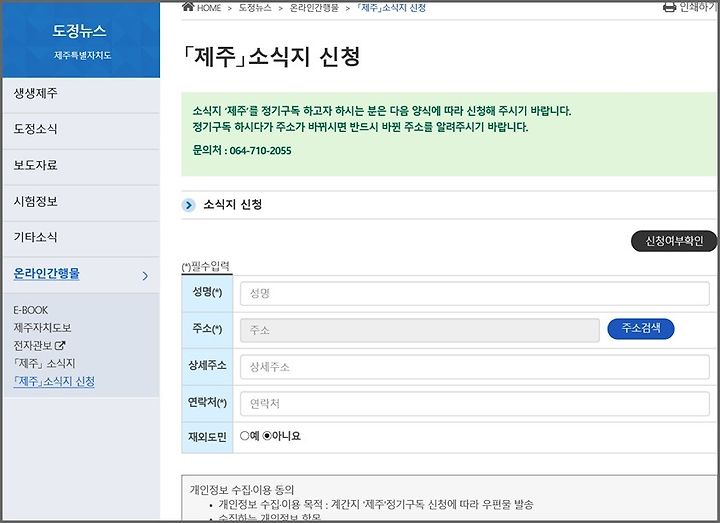Open the 기타소식 sidebar menu
720x523 pixels.
(81, 238)
